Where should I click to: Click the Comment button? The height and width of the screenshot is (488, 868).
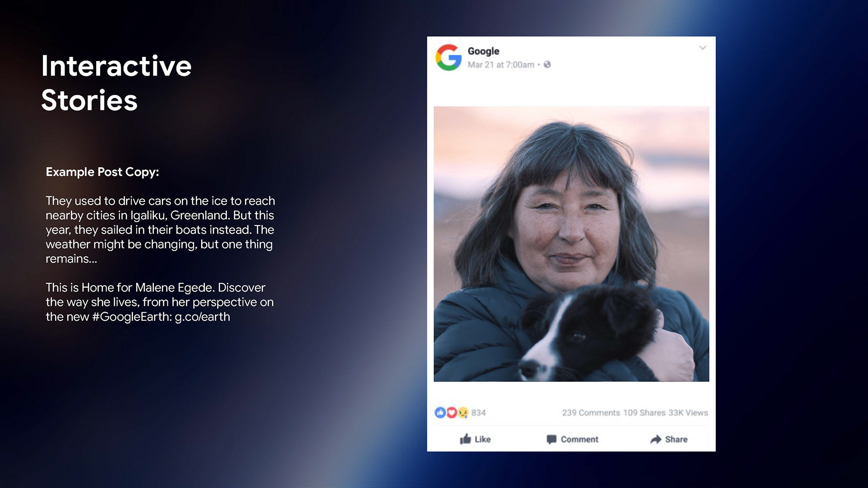[x=572, y=439]
